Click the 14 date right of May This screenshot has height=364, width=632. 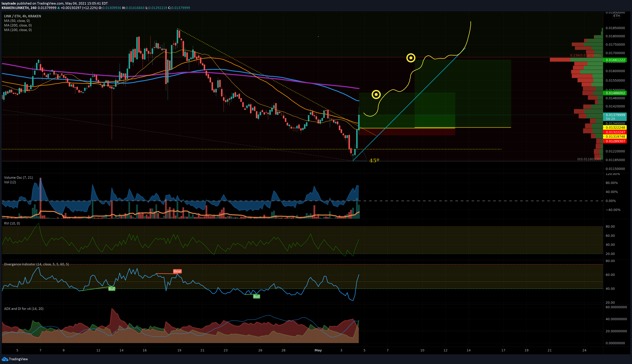tap(468, 350)
